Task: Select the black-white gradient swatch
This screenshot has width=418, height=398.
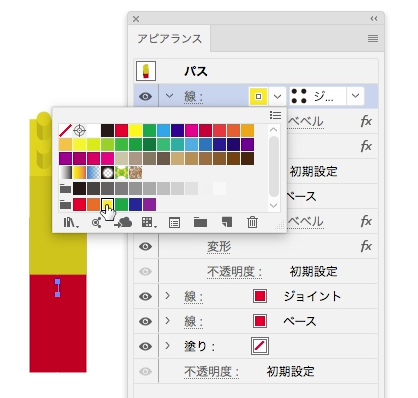Action: pos(65,172)
